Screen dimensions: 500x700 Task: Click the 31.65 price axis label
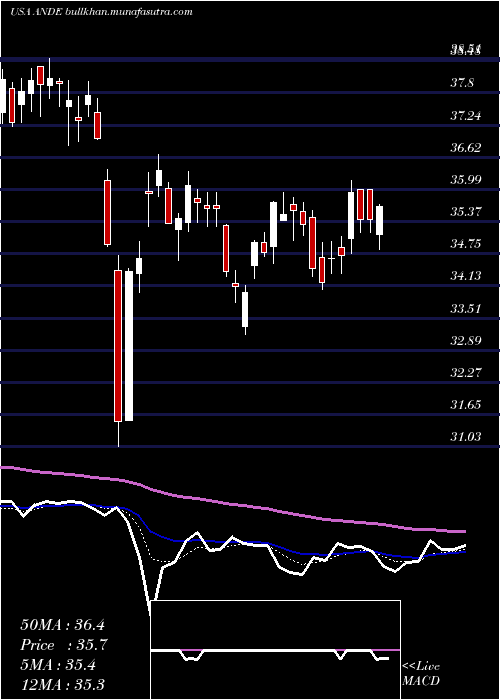pyautogui.click(x=465, y=405)
